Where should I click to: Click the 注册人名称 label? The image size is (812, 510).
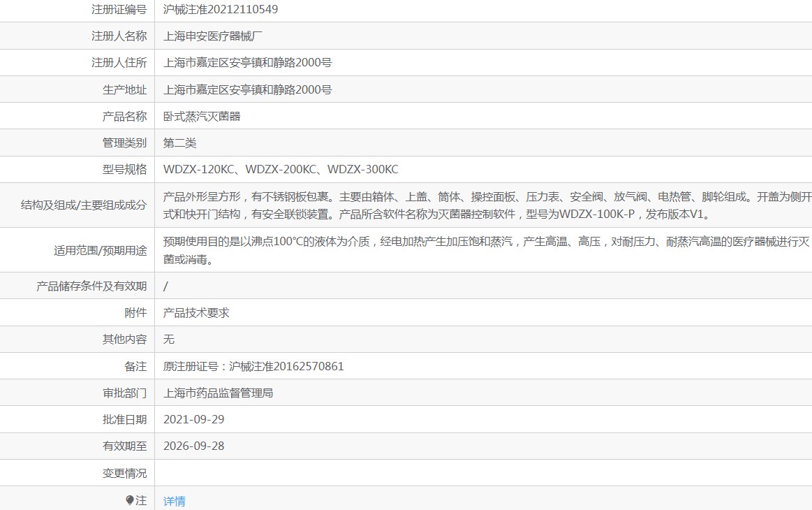(x=119, y=36)
